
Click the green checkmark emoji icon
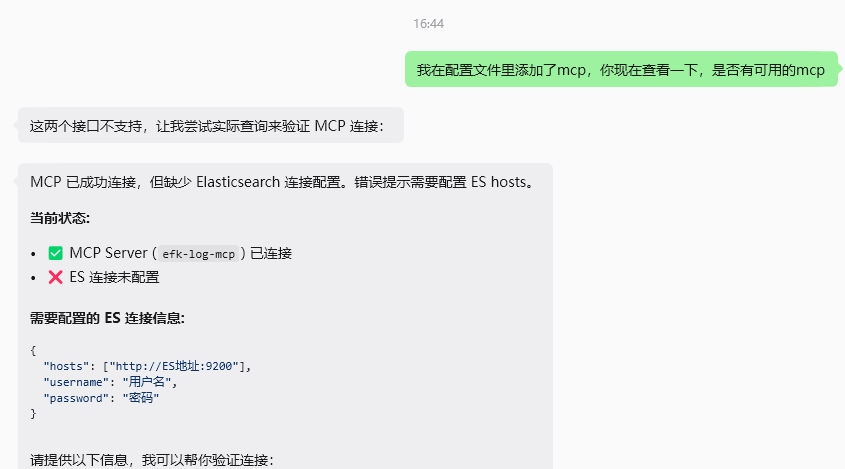pyautogui.click(x=56, y=253)
